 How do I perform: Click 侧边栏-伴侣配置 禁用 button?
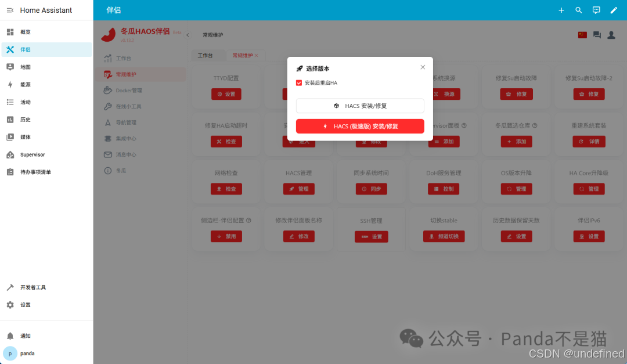tap(226, 236)
